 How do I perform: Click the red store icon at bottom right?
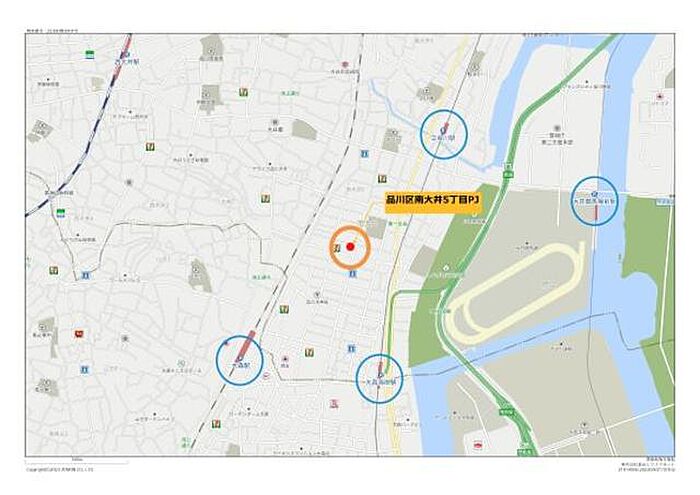pyautogui.click(x=477, y=445)
